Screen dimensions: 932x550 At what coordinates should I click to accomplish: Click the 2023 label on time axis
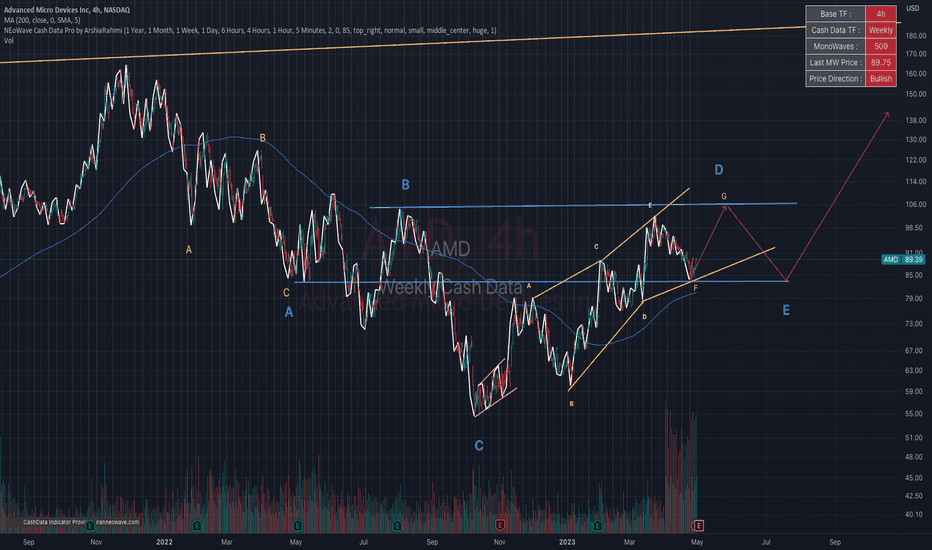pos(567,542)
